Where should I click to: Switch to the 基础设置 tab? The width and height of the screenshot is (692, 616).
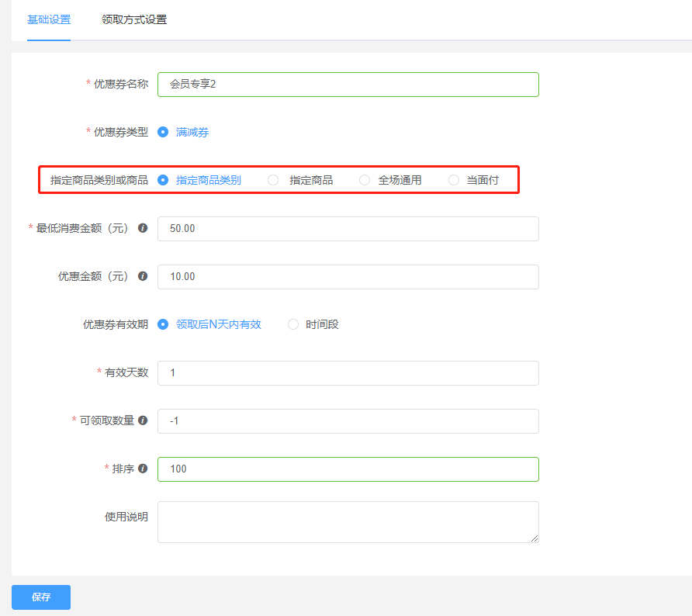[x=49, y=20]
